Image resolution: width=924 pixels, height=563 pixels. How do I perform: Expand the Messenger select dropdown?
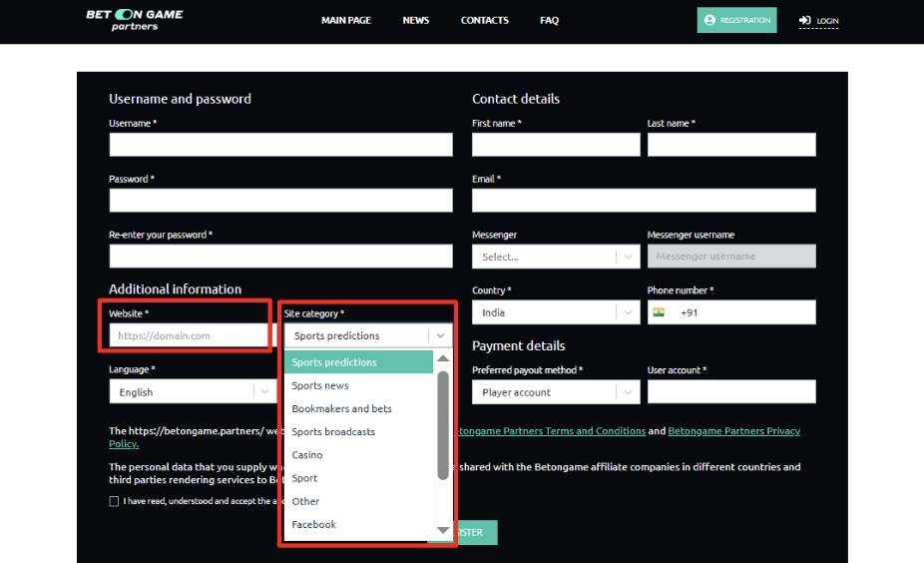tap(555, 257)
